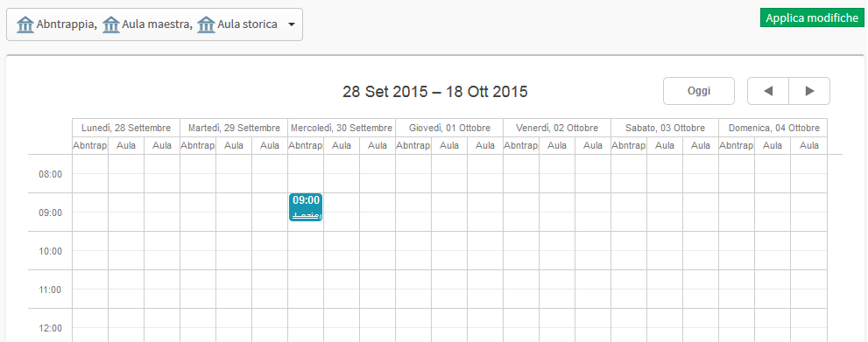Click the 08:00 time label

(x=51, y=174)
